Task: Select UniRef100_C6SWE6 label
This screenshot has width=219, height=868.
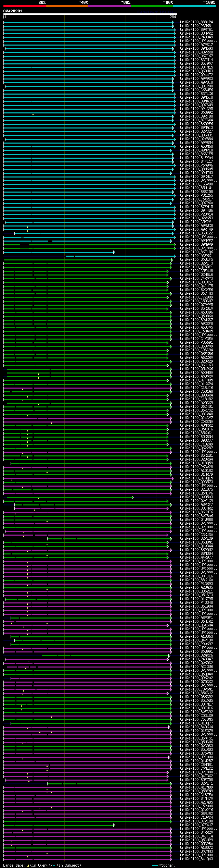Action: pyautogui.click(x=196, y=90)
